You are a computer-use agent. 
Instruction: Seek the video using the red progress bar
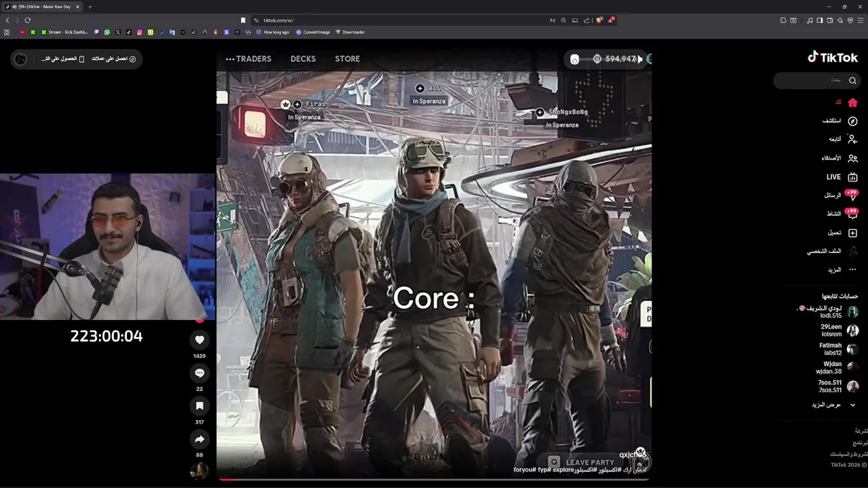(x=434, y=480)
